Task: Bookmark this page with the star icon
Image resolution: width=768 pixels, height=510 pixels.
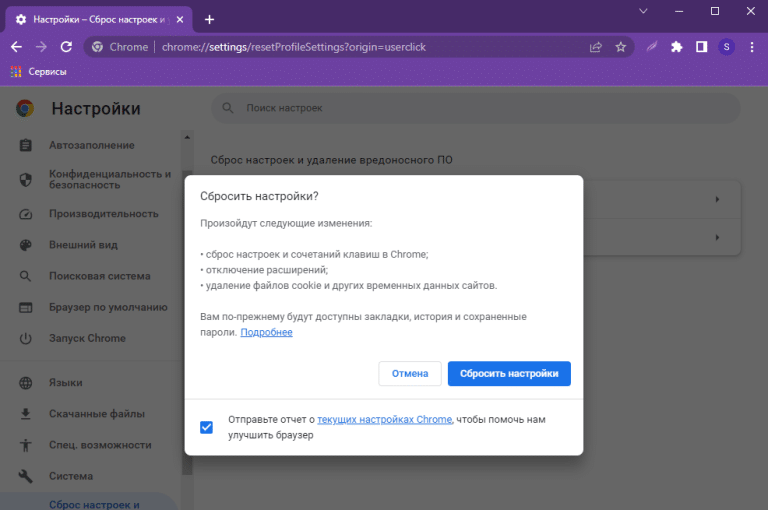Action: tap(621, 47)
